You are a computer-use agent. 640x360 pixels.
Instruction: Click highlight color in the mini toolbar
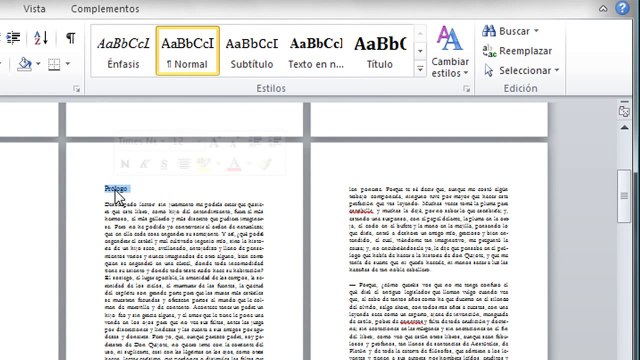click(204, 164)
